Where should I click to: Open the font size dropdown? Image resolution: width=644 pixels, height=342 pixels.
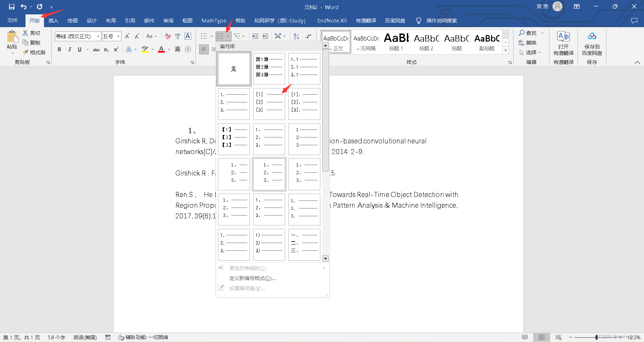[118, 36]
